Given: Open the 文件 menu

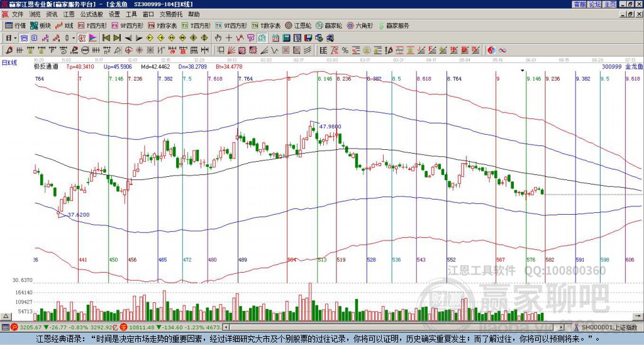Looking at the screenshot, I should 18,14.
